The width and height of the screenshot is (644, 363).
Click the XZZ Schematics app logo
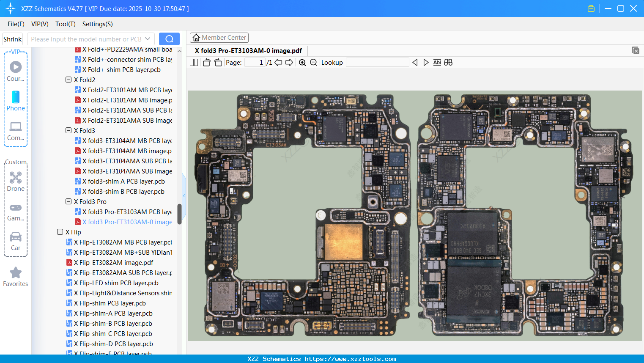(x=11, y=8)
